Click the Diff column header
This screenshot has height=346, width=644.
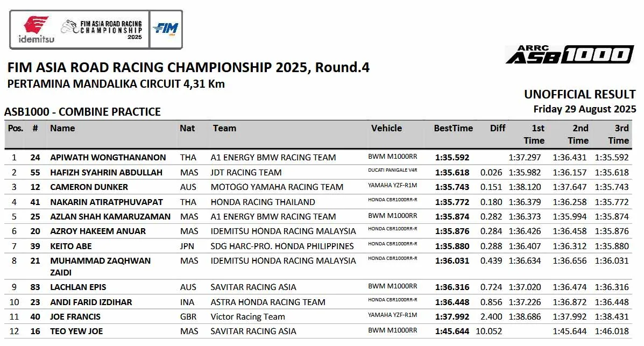pos(498,129)
